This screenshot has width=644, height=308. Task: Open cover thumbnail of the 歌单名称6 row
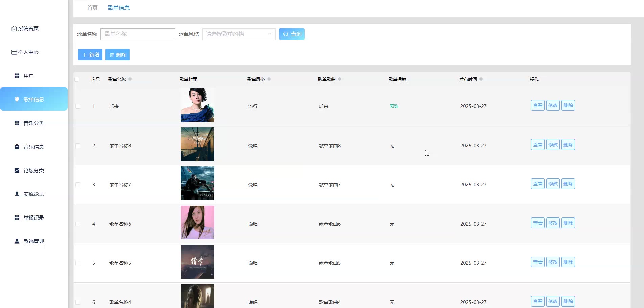point(198,223)
